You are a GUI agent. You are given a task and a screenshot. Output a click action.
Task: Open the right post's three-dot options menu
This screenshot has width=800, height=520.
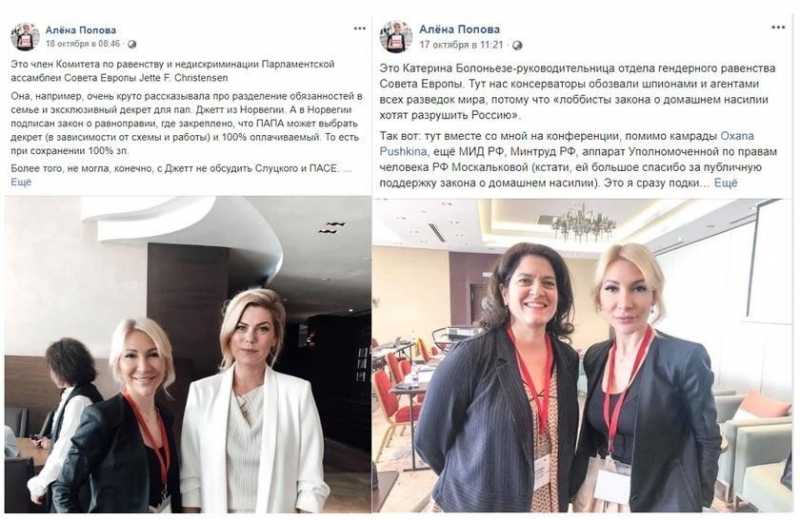(778, 28)
